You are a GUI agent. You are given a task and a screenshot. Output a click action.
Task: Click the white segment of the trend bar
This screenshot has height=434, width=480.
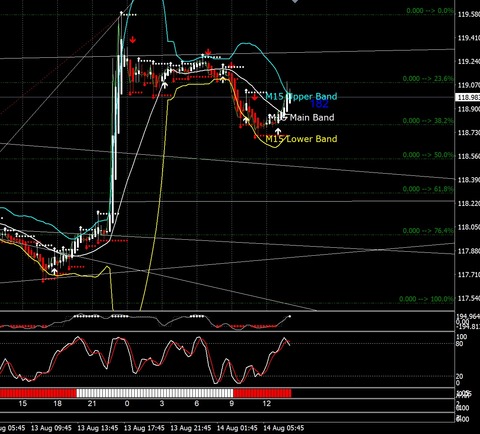(x=155, y=393)
